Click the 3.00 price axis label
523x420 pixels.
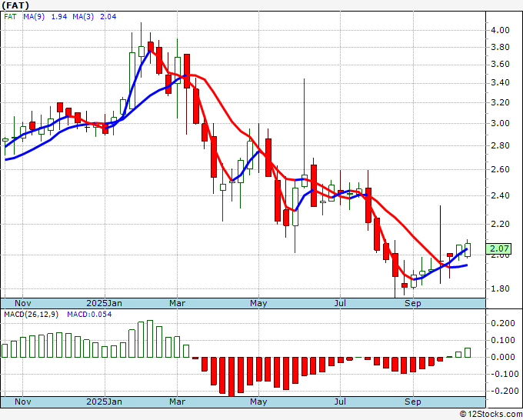pyautogui.click(x=501, y=123)
